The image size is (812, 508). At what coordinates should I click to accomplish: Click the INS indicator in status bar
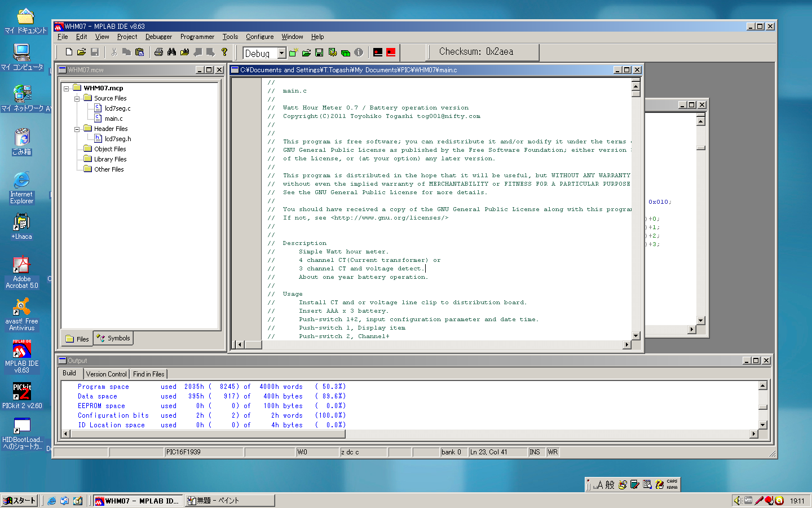coord(535,452)
